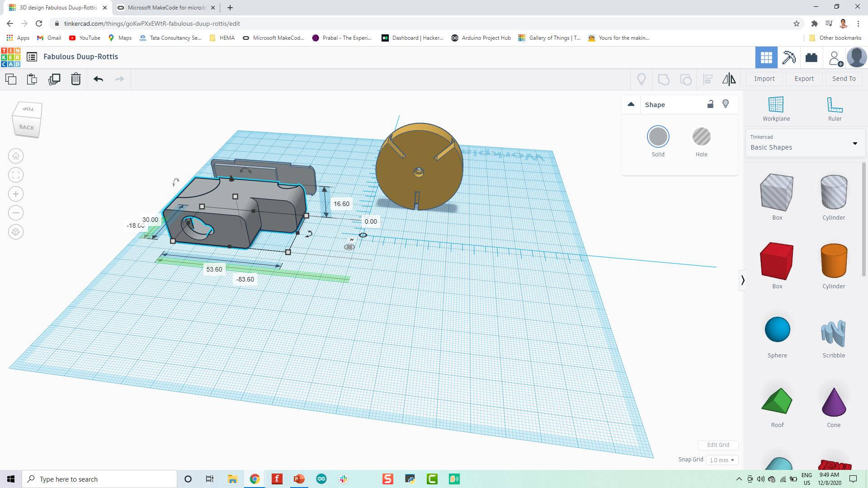Select the Ruler tool
Image resolution: width=868 pixels, height=488 pixels.
[835, 109]
